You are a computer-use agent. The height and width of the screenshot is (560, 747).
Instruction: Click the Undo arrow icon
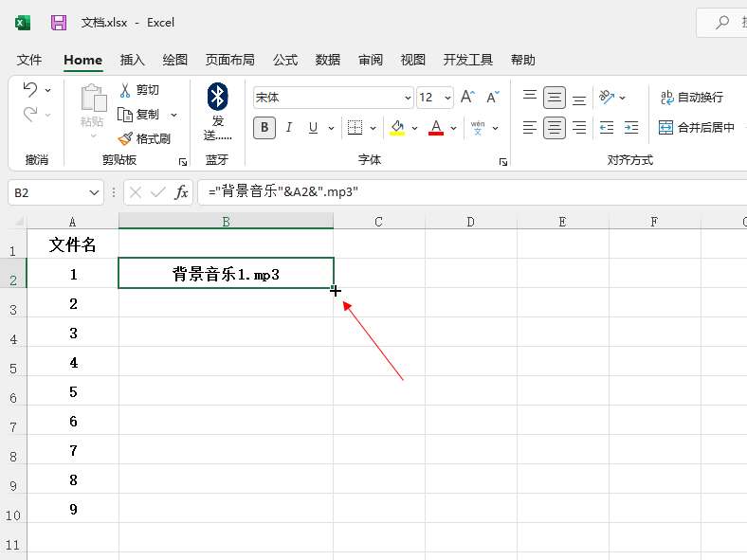tap(30, 89)
